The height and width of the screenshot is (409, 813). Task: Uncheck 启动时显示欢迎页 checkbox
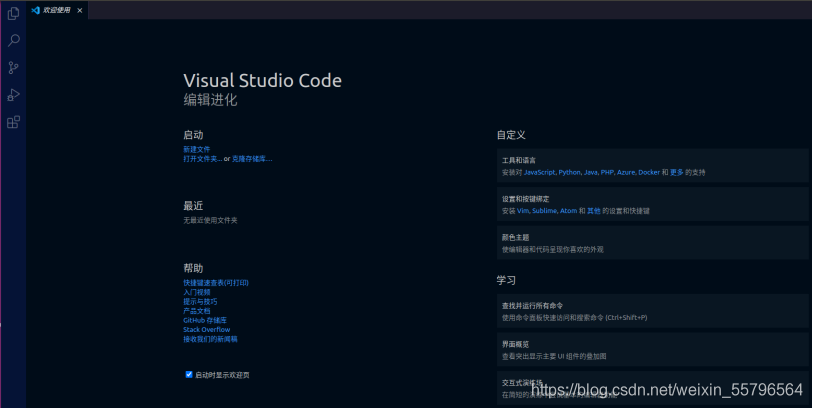(x=189, y=374)
